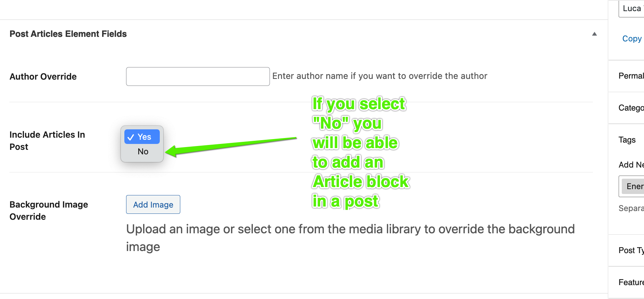Collapse the Post Articles Element Fields panel
This screenshot has height=299, width=644.
point(594,34)
